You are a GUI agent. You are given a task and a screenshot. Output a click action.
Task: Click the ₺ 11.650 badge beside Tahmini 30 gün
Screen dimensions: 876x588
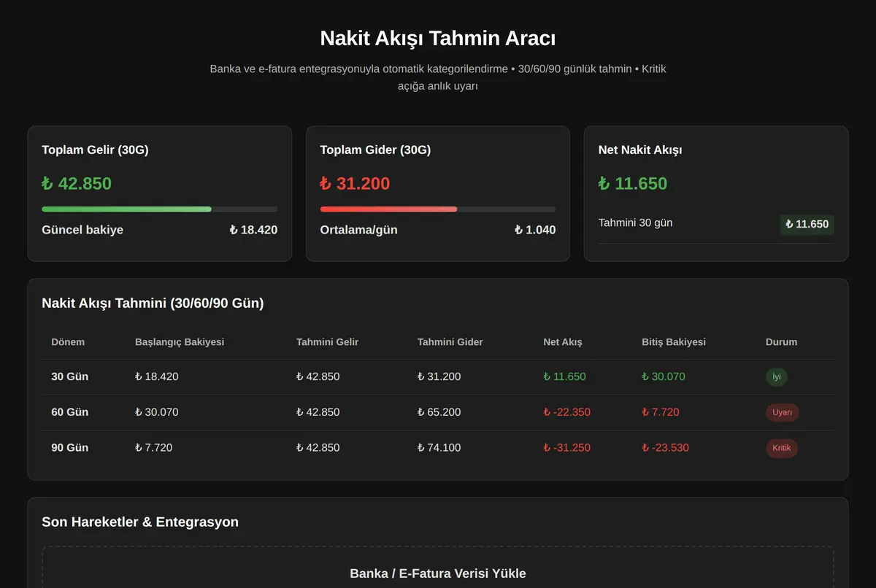[807, 224]
